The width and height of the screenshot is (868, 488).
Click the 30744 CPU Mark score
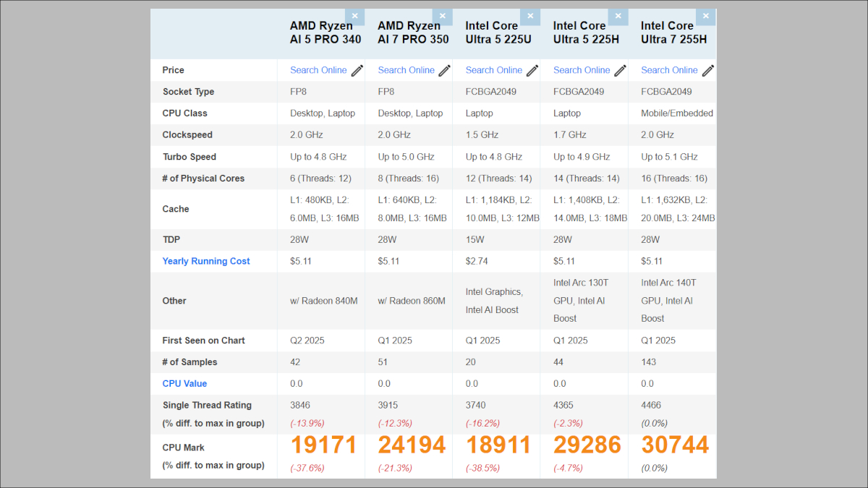(x=674, y=445)
